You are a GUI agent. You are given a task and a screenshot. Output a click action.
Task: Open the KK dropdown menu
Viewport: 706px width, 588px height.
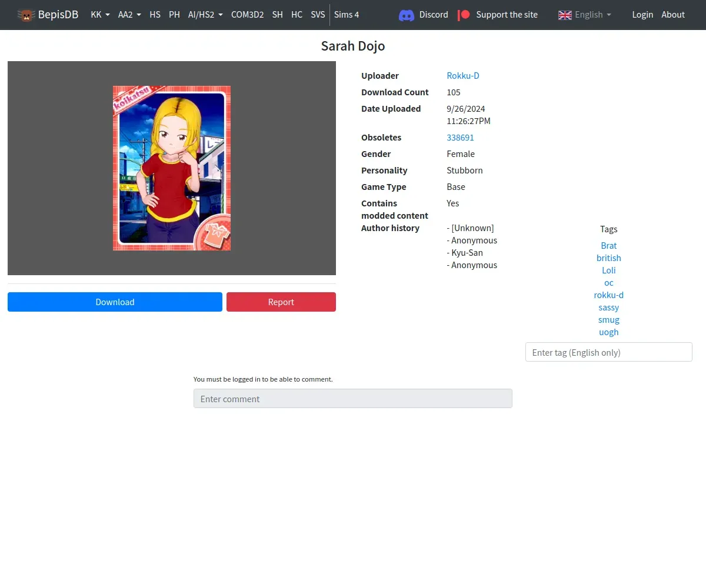click(x=101, y=15)
